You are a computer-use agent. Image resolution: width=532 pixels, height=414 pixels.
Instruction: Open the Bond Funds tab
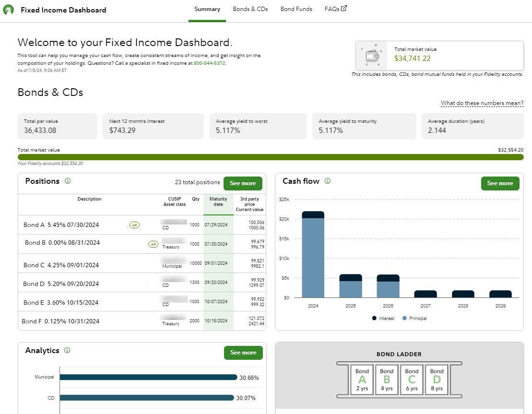[x=296, y=9]
